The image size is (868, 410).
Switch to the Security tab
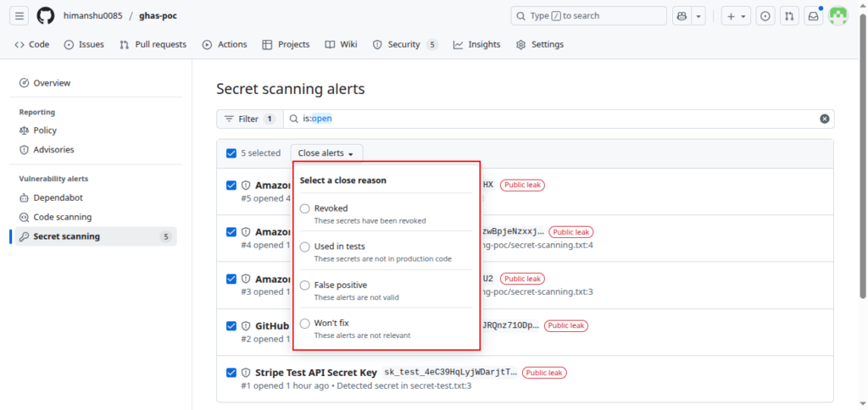pyautogui.click(x=404, y=45)
